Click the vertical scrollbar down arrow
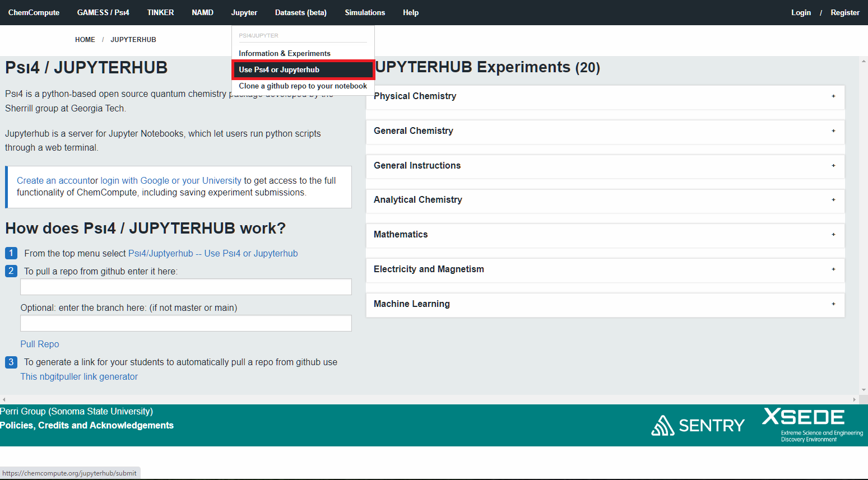868x480 pixels. click(864, 390)
